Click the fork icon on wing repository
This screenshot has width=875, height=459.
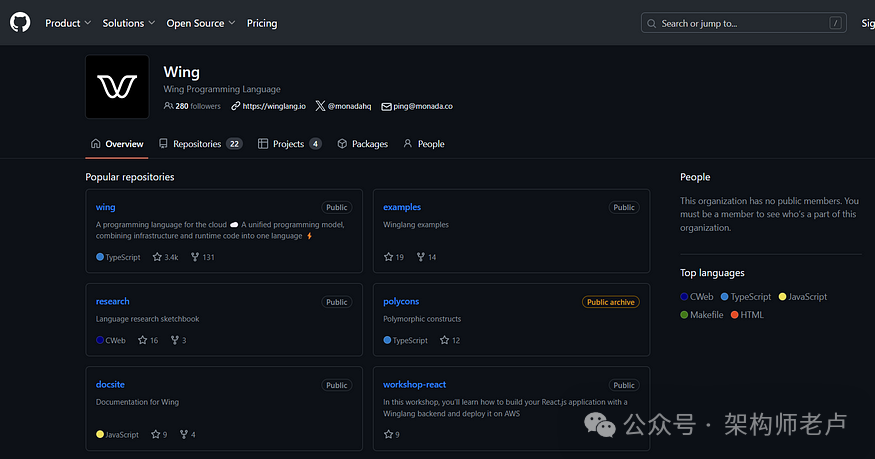pos(195,257)
